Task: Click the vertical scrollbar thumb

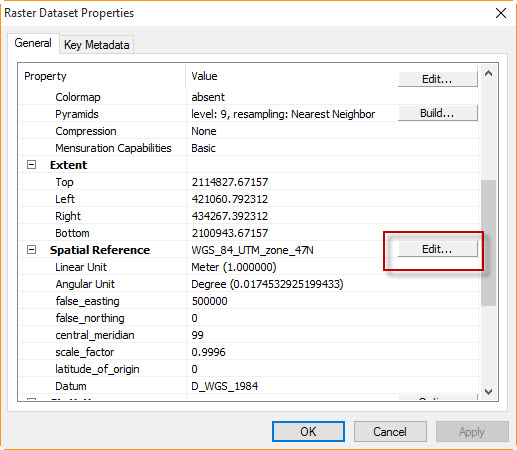Action: (488, 243)
